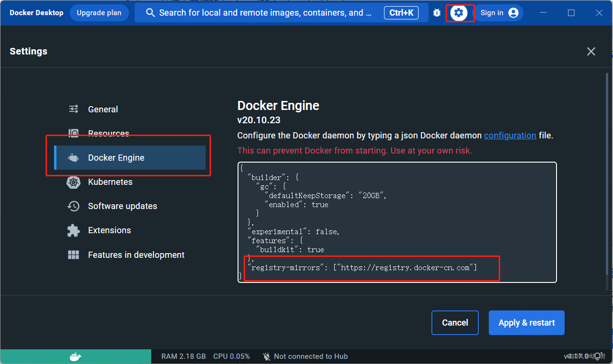This screenshot has width=613, height=364.
Task: Click the Docker Engine heading
Action: click(278, 105)
